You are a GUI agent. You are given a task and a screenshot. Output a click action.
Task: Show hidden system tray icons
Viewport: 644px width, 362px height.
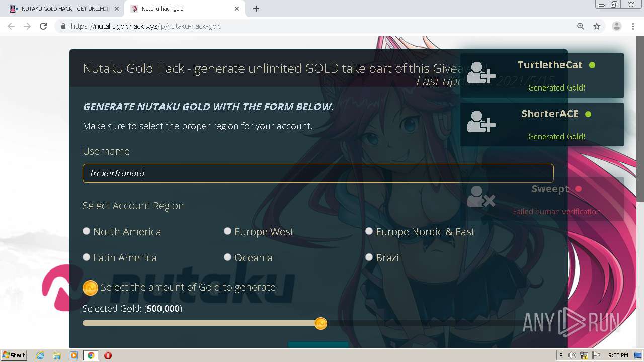[x=561, y=355]
